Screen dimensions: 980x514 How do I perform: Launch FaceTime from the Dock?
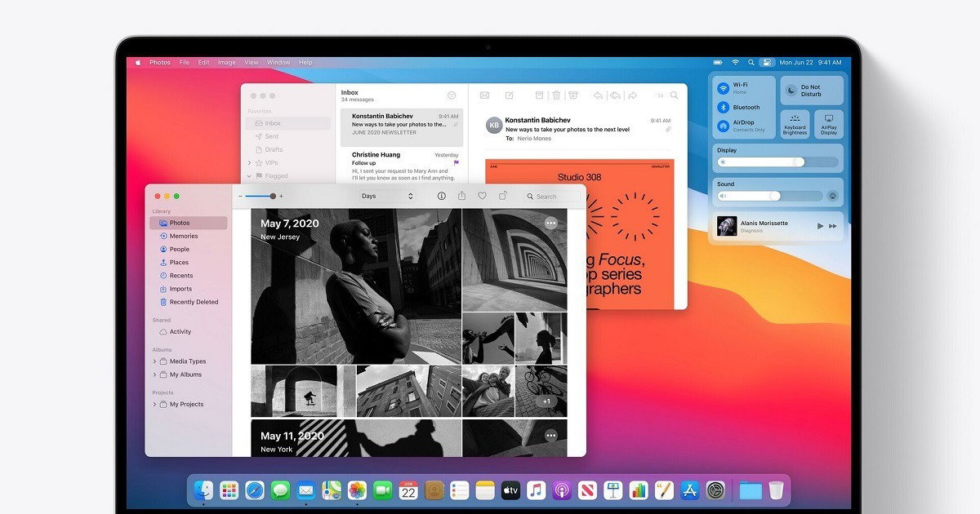pos(382,490)
